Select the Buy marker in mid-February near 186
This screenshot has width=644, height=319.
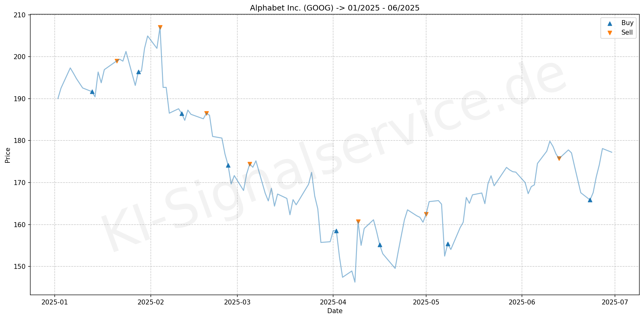point(182,114)
